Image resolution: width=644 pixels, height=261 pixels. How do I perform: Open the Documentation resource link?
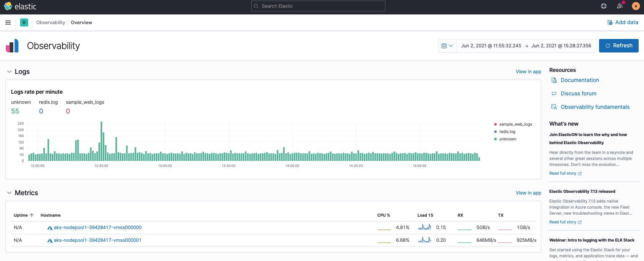click(x=580, y=80)
